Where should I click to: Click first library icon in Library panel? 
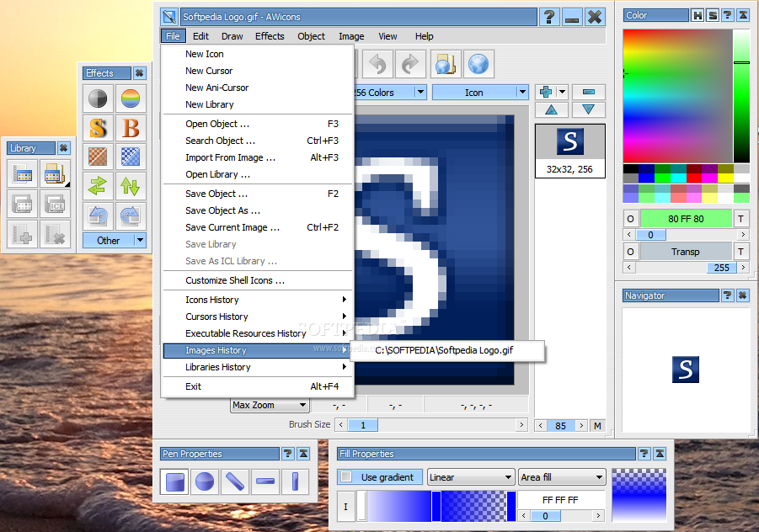pyautogui.click(x=22, y=173)
